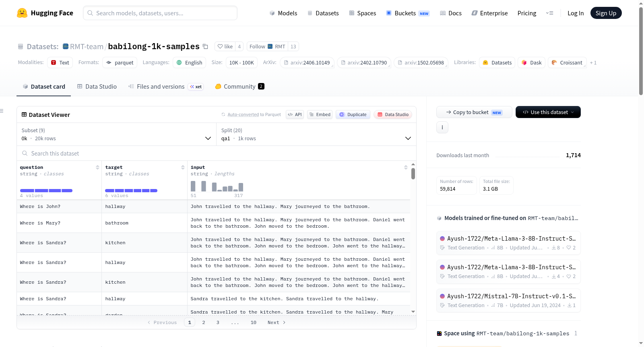The height and width of the screenshot is (347, 644).
Task: Follow the RMT organization
Action: (x=267, y=46)
